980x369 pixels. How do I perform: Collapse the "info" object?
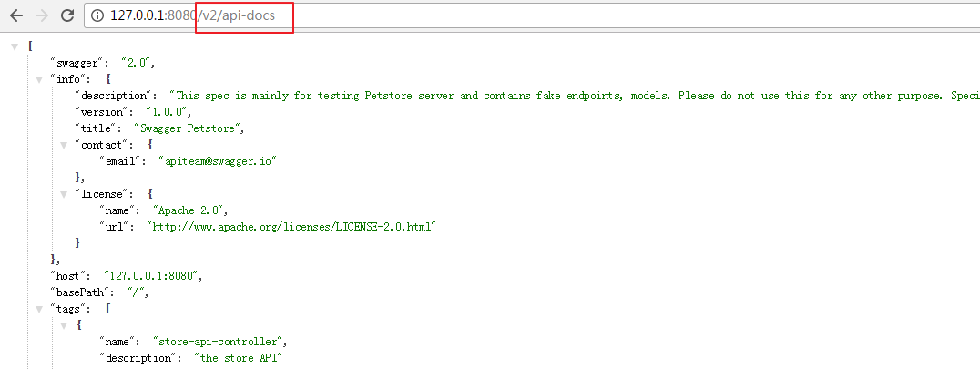point(39,79)
